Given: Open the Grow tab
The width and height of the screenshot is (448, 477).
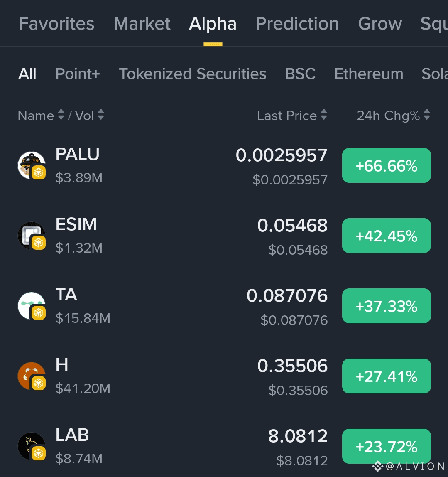Looking at the screenshot, I should [380, 24].
